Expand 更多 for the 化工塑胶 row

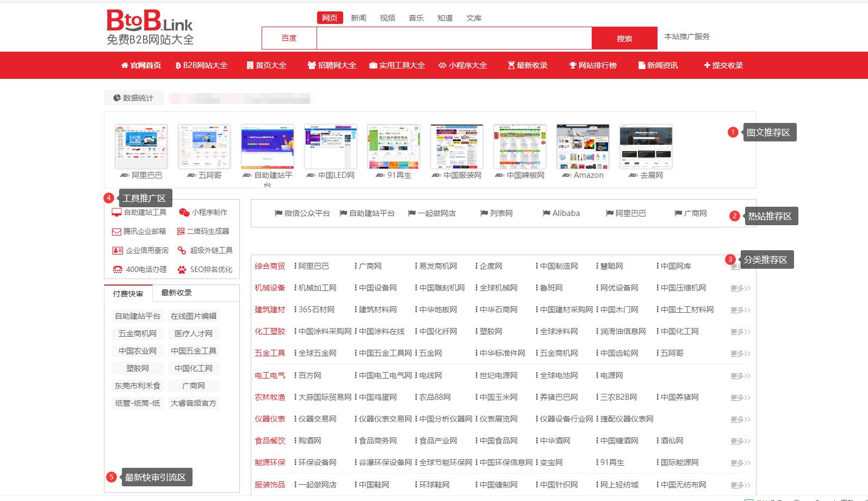pos(740,332)
